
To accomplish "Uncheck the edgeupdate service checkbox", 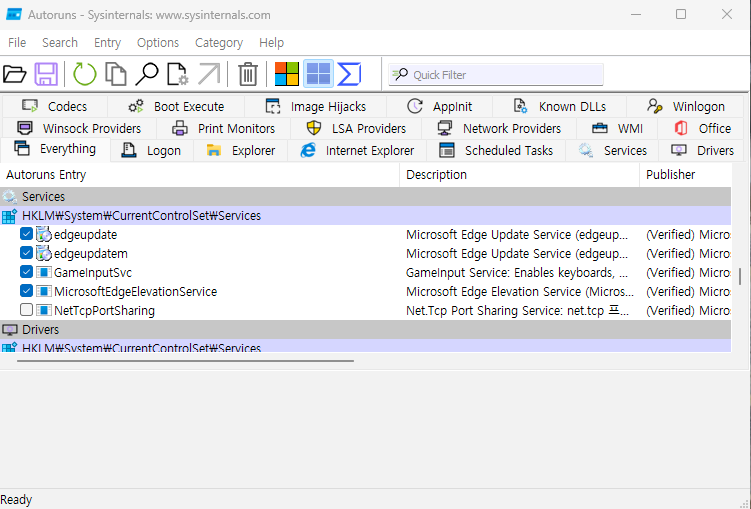I will coord(27,234).
